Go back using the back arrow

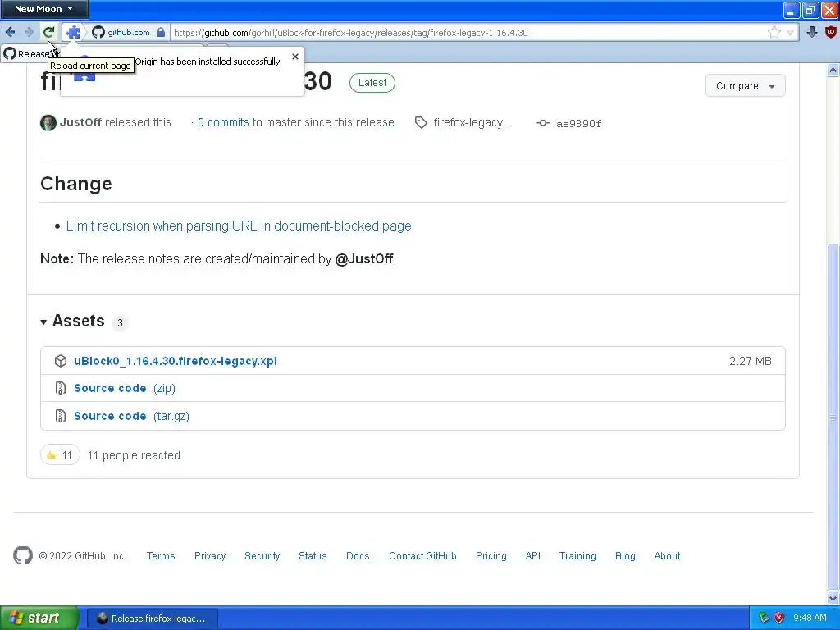point(10,32)
